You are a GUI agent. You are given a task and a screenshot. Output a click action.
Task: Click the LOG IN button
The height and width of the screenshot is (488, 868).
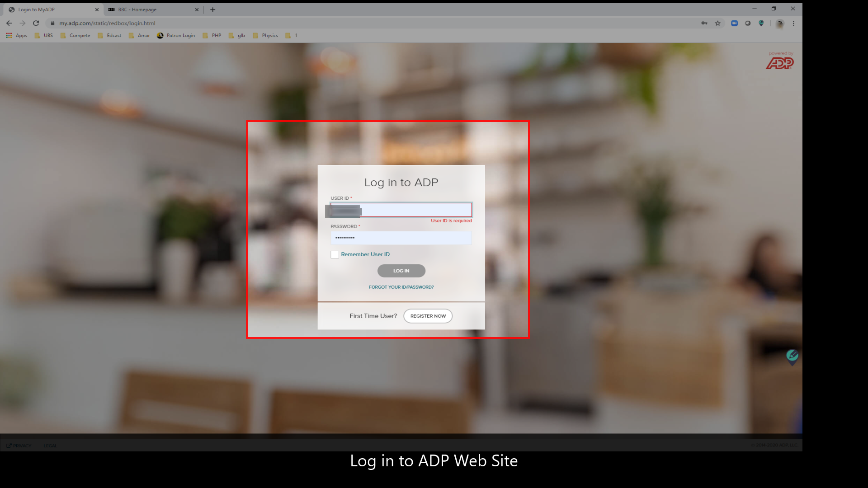[x=401, y=271]
